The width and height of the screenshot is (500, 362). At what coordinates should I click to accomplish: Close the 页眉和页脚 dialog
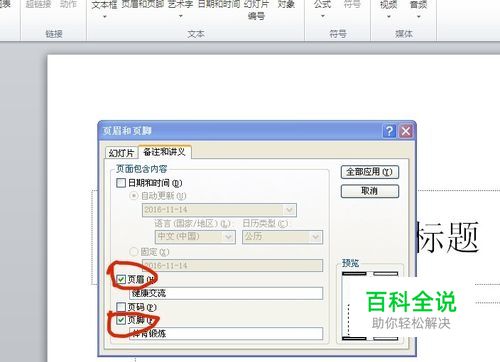tap(406, 131)
